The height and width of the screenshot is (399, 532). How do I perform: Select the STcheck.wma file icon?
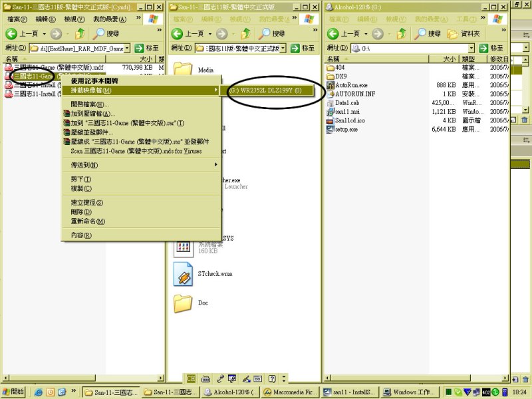click(184, 274)
